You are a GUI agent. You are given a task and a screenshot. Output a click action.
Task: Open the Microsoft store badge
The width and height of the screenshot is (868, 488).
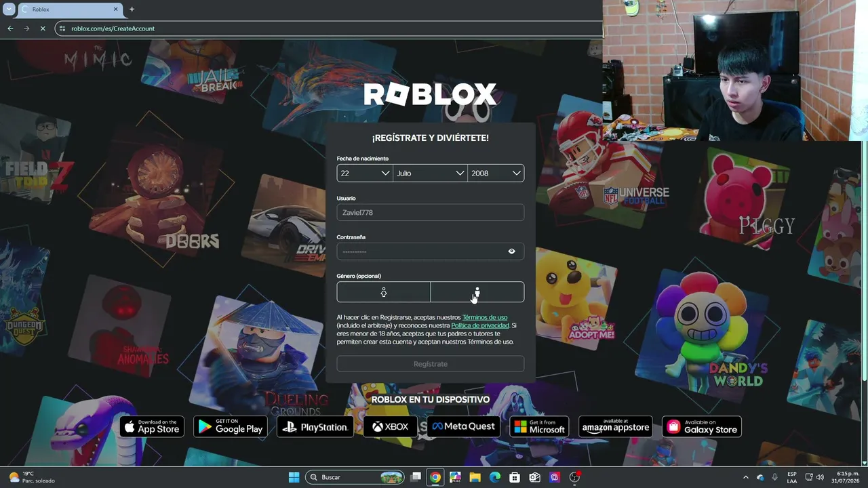(x=539, y=427)
